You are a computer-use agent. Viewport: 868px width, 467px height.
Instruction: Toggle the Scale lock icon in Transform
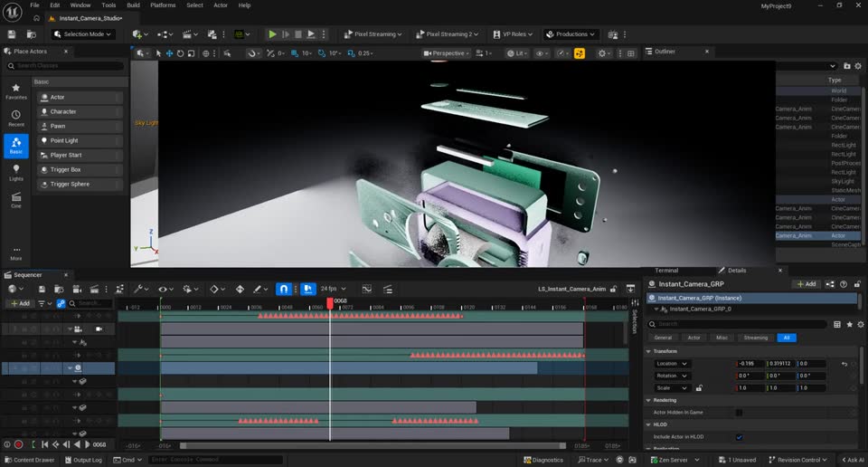(699, 388)
